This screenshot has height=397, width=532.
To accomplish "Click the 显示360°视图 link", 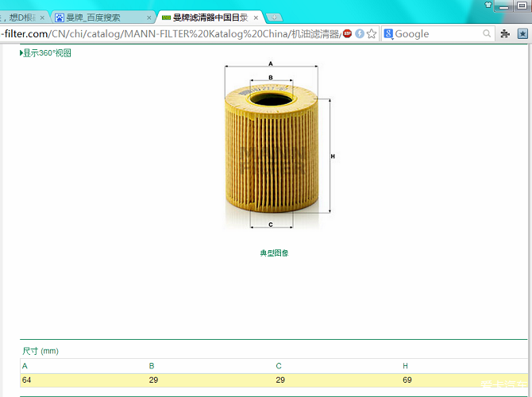I will 45,53.
